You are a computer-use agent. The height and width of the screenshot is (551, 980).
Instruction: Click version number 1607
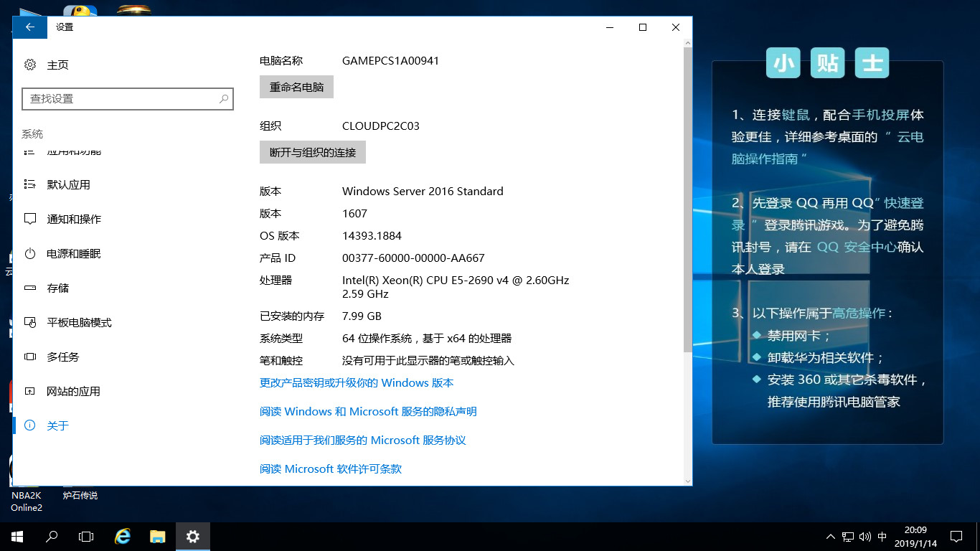click(x=354, y=214)
